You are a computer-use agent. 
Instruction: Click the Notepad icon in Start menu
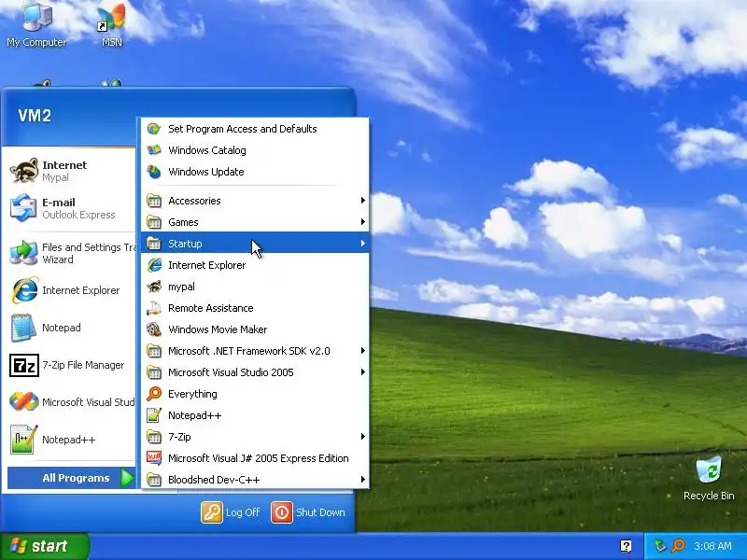24,328
